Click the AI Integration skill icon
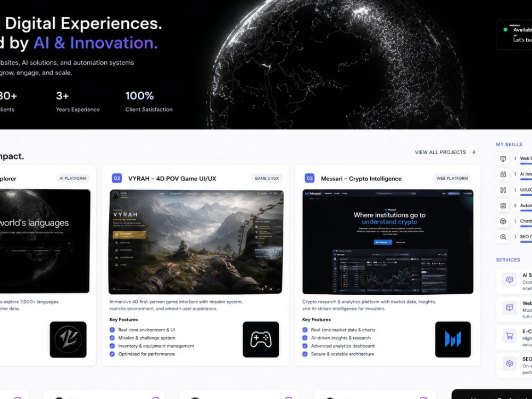The width and height of the screenshot is (532, 399). tap(503, 174)
